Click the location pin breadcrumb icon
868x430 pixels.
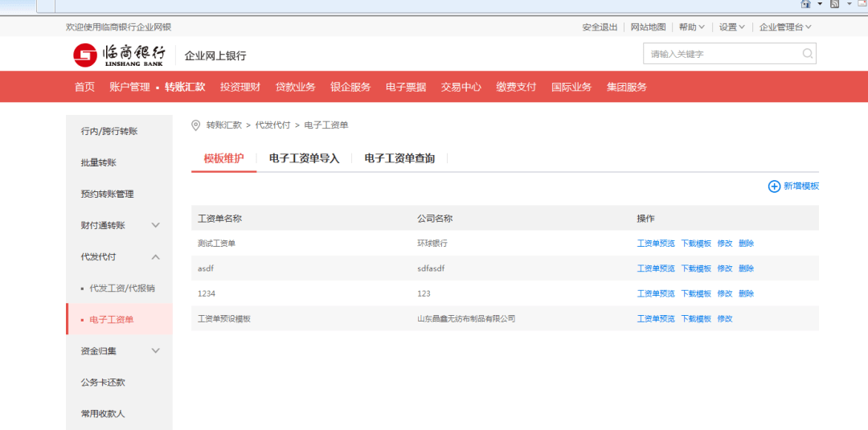195,125
